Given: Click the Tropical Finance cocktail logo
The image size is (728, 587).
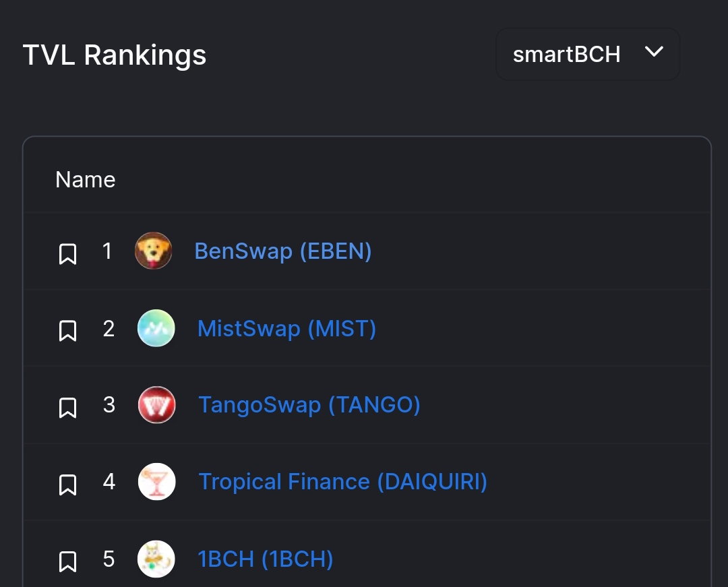Looking at the screenshot, I should (x=157, y=482).
